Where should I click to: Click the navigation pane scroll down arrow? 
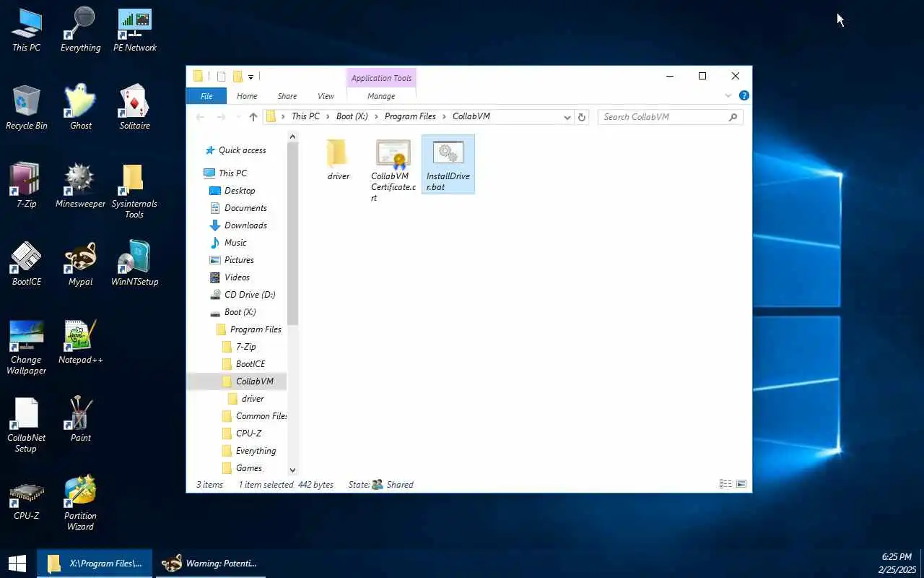[292, 470]
